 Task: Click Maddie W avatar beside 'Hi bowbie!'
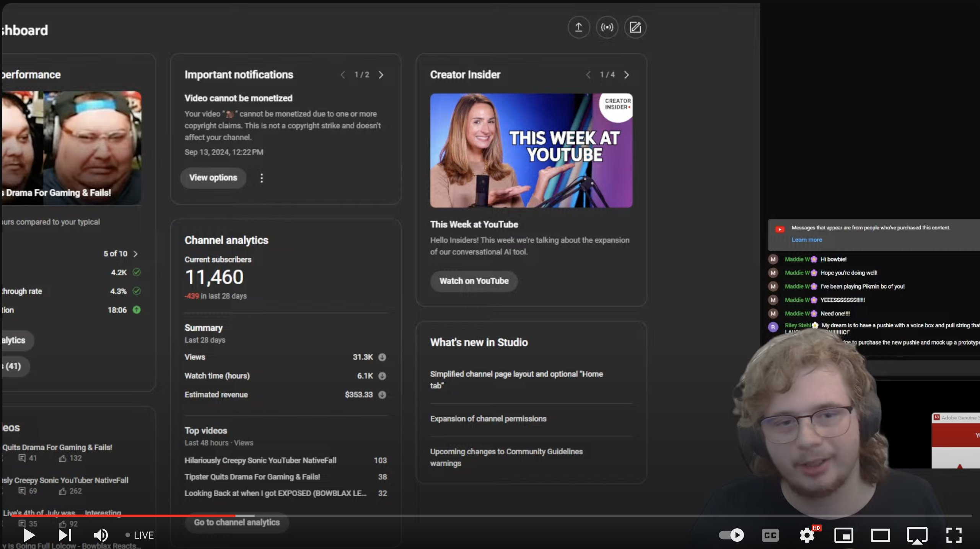[773, 259]
